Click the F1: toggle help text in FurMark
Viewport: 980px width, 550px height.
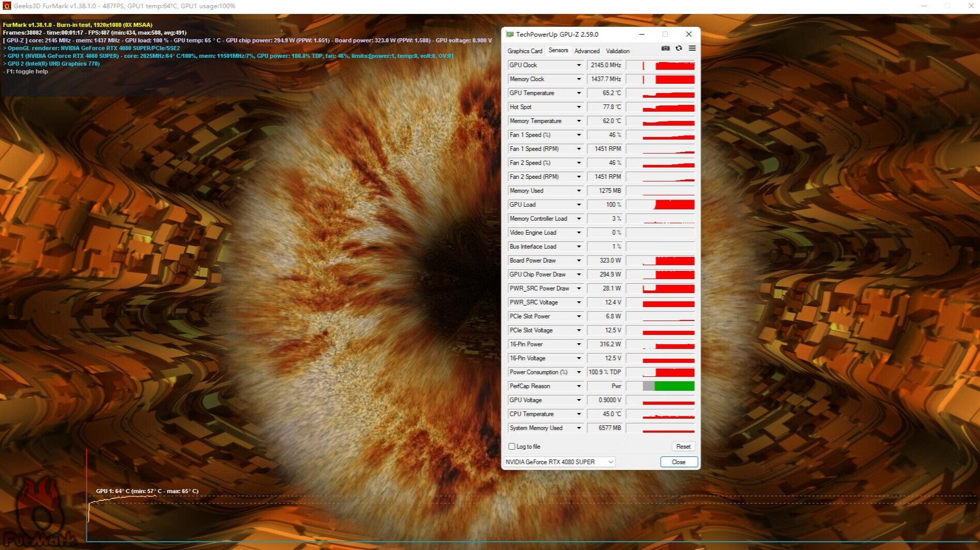pos(25,71)
